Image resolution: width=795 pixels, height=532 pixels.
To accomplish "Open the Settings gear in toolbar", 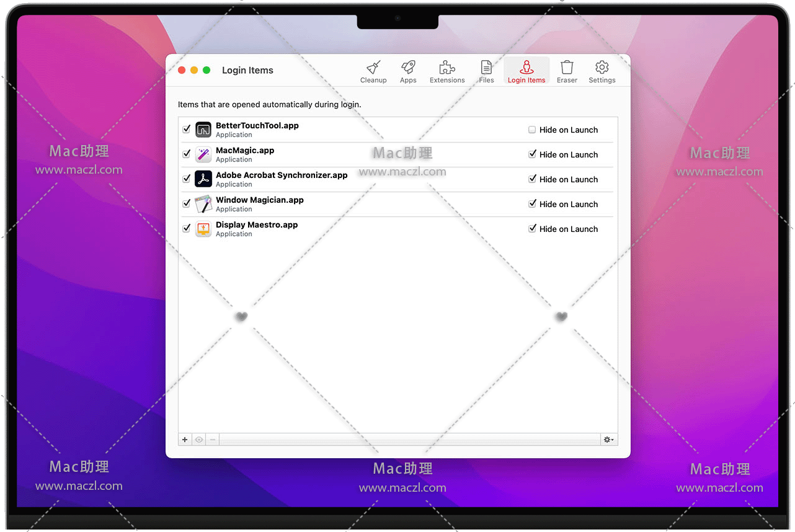I will pos(602,71).
